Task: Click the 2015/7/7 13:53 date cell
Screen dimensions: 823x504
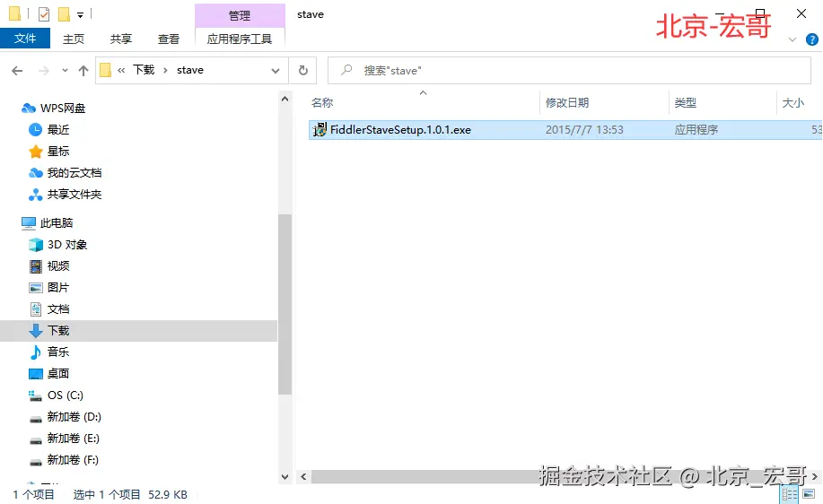Action: click(x=584, y=129)
